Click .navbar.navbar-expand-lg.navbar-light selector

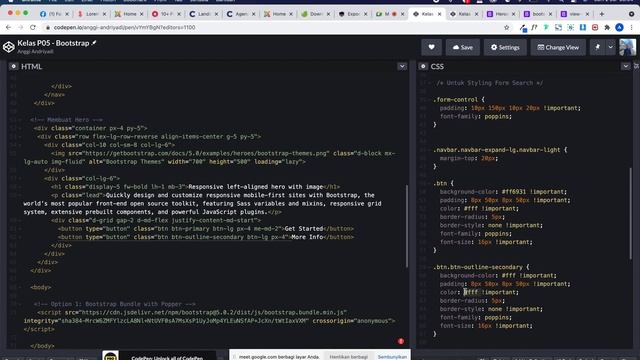click(497, 150)
